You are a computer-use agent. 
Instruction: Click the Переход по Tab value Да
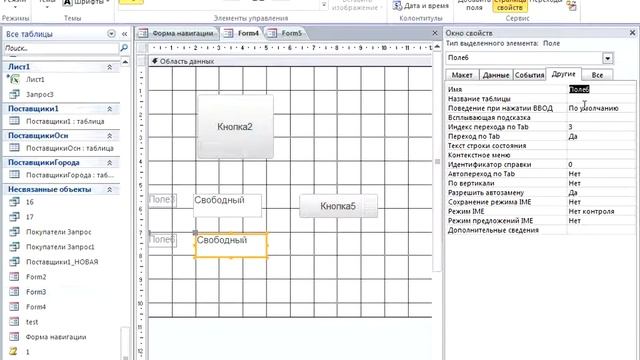coord(601,136)
